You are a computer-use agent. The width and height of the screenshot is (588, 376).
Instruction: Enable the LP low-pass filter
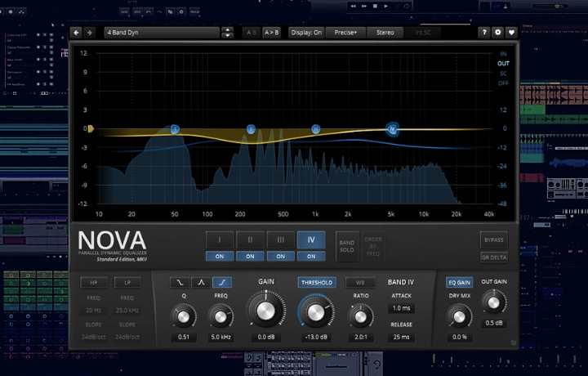coord(127,282)
